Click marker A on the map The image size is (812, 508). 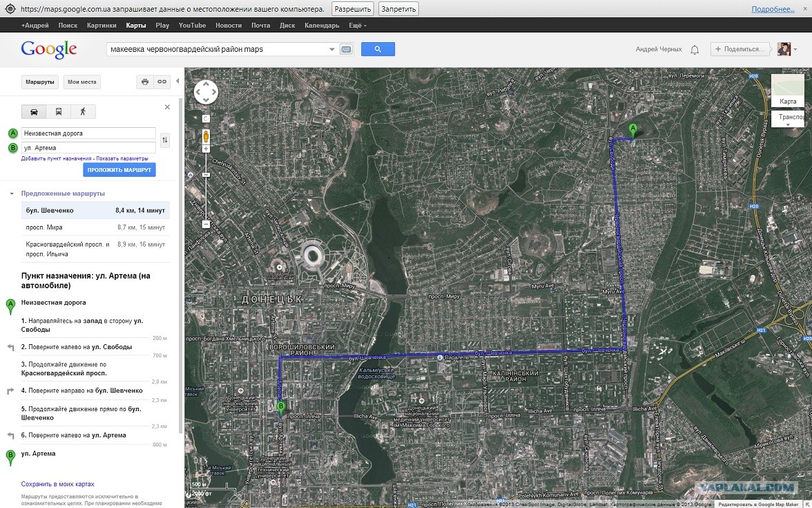point(632,131)
